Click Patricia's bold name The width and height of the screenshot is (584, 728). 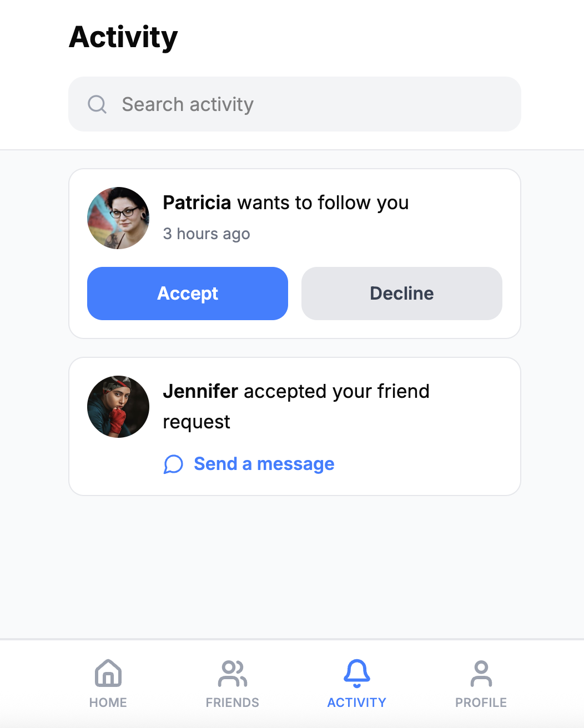tap(197, 203)
